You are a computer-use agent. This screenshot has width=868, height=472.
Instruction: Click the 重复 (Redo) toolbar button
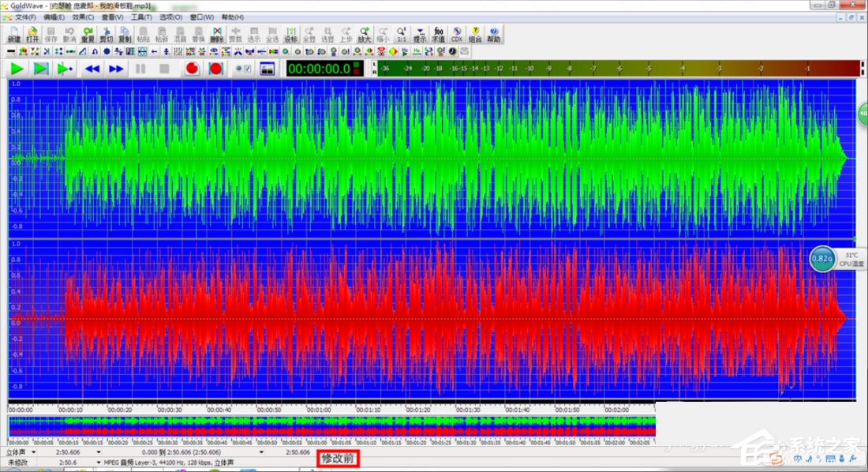coord(88,34)
